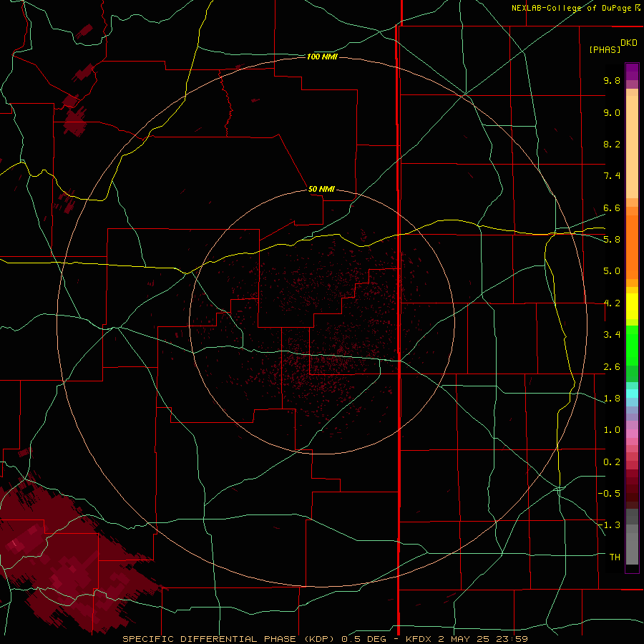Click the [PHAS] label above the color scale

[x=605, y=49]
